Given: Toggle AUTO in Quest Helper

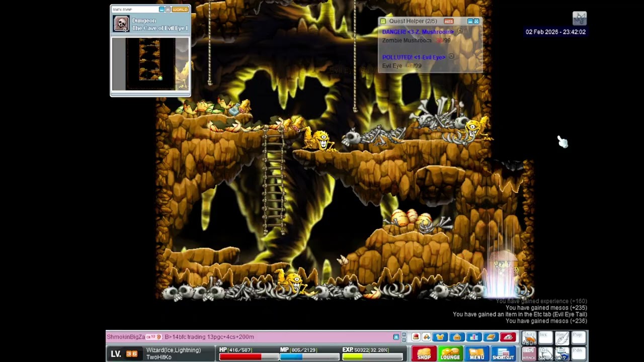Looking at the screenshot, I should click(x=449, y=21).
